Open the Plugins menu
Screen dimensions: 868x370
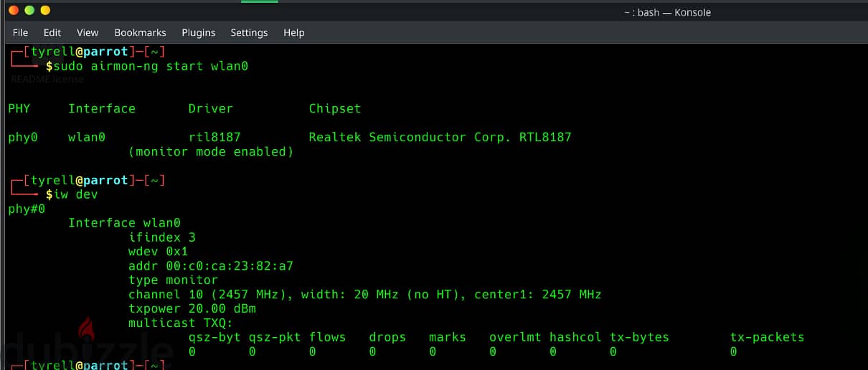199,32
